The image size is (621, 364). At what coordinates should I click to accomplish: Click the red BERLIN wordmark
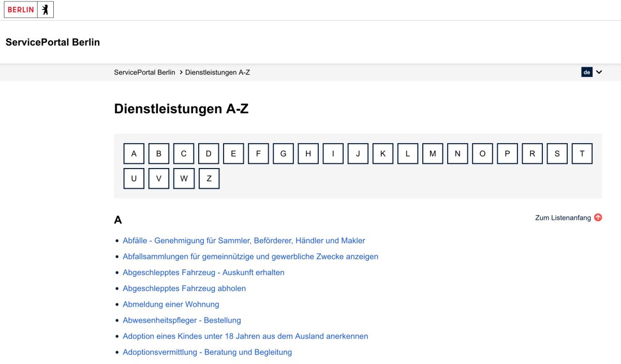pos(21,10)
